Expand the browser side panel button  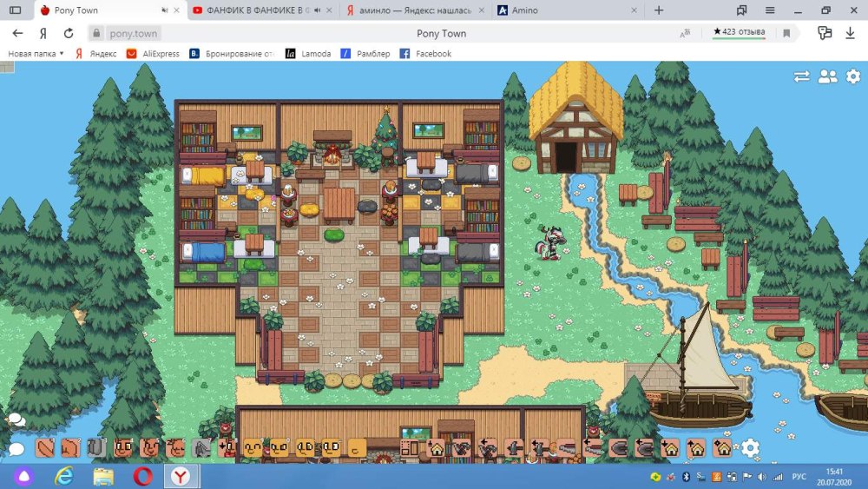pos(15,10)
